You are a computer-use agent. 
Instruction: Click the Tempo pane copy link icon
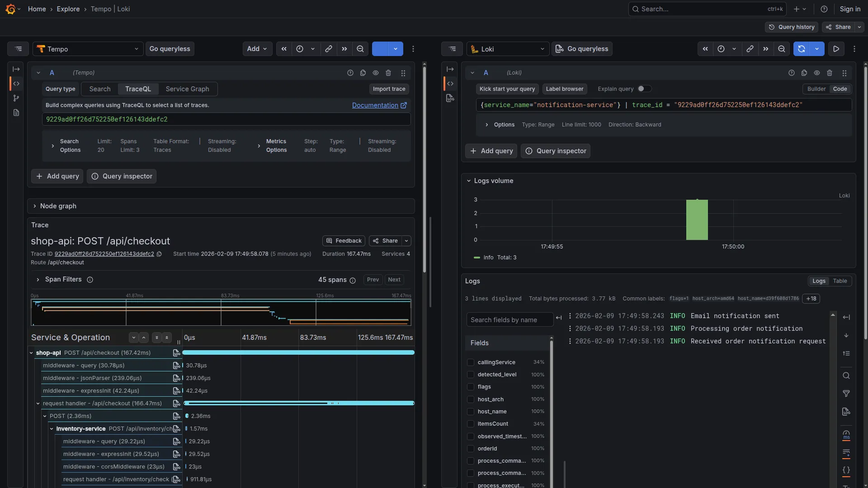(x=329, y=49)
